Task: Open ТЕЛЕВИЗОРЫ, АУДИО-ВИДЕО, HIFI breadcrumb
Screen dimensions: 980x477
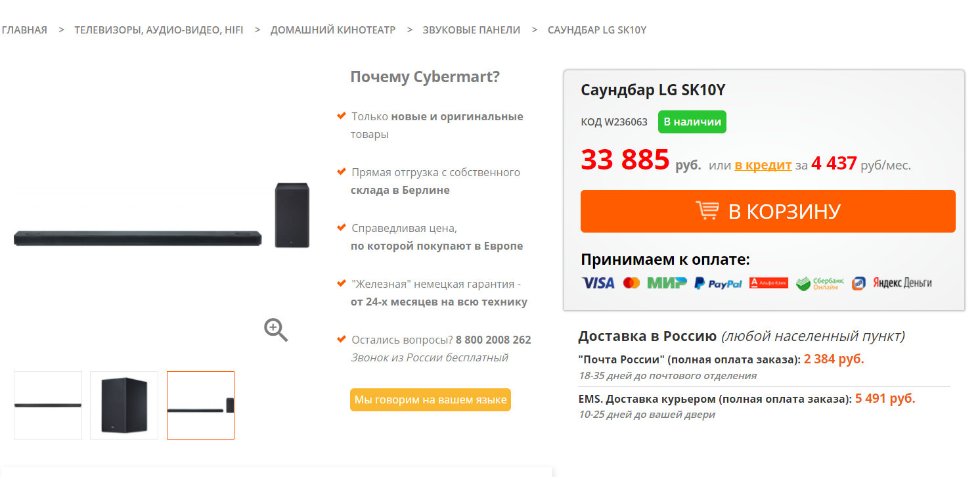Action: pyautogui.click(x=158, y=30)
